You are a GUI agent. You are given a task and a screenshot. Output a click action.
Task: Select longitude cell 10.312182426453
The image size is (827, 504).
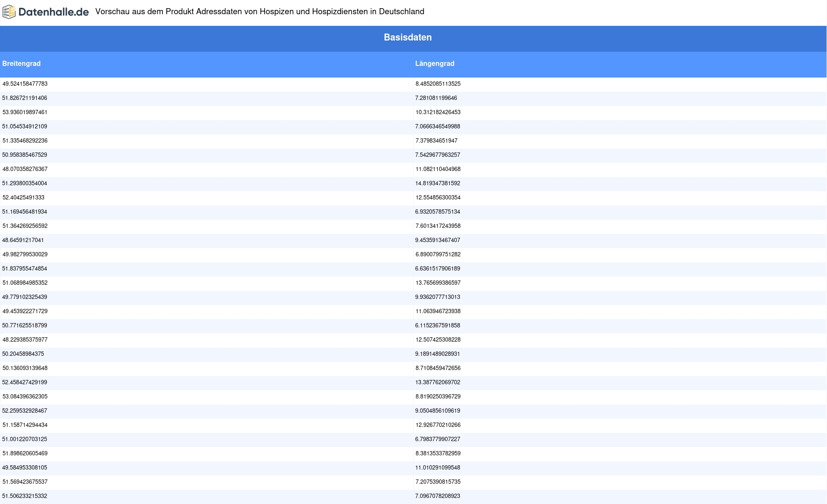(438, 112)
